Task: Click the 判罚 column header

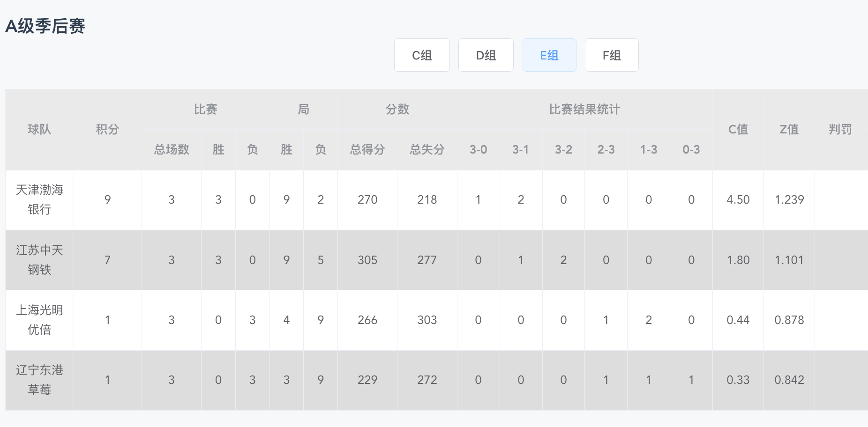Action: 840,129
